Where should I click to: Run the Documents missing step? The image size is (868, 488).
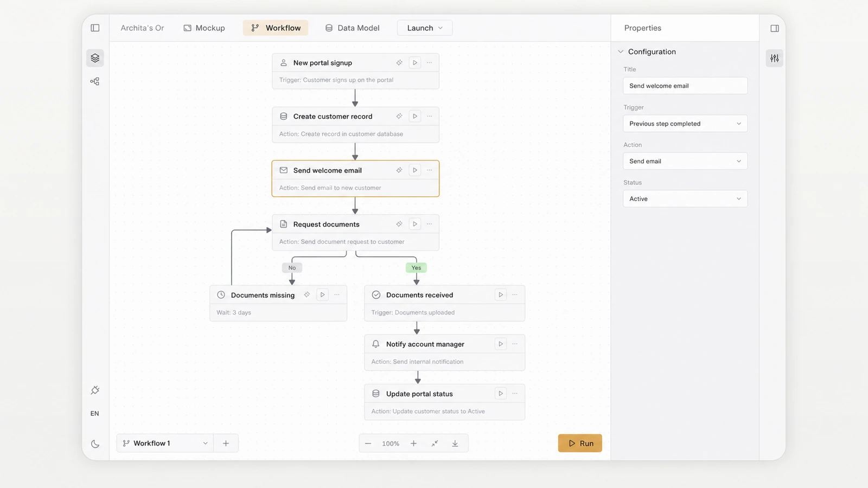tap(323, 295)
